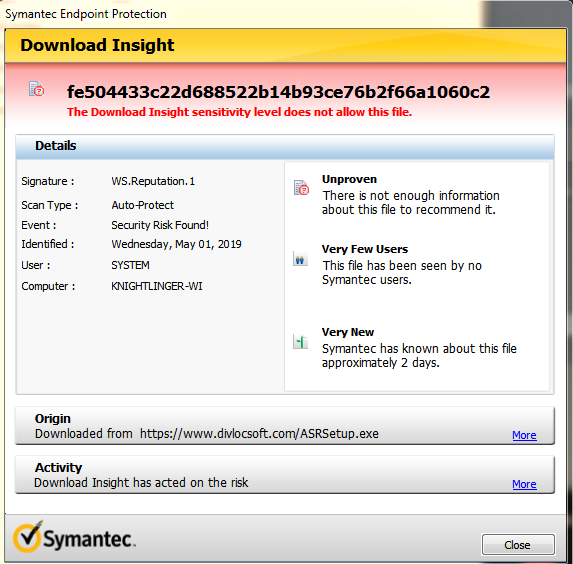Image resolution: width=573 pixels, height=564 pixels.
Task: Click the KNIGHTLINGER-WI computer name
Action: (x=156, y=286)
